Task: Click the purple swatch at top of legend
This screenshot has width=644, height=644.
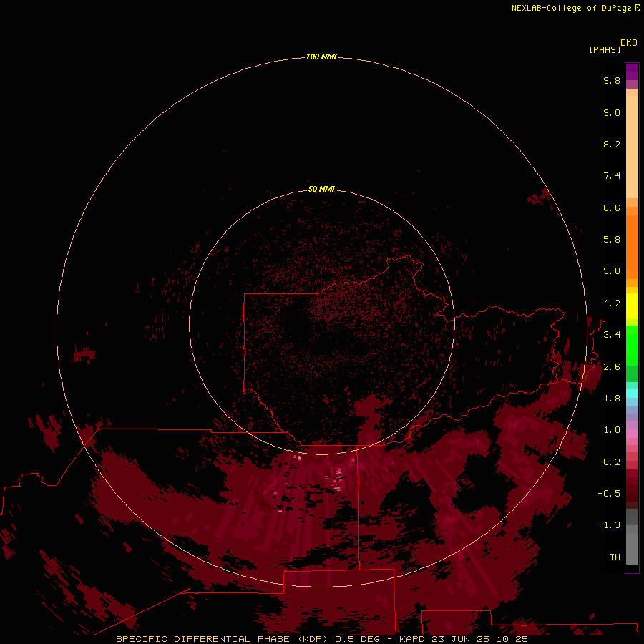Action: point(632,72)
